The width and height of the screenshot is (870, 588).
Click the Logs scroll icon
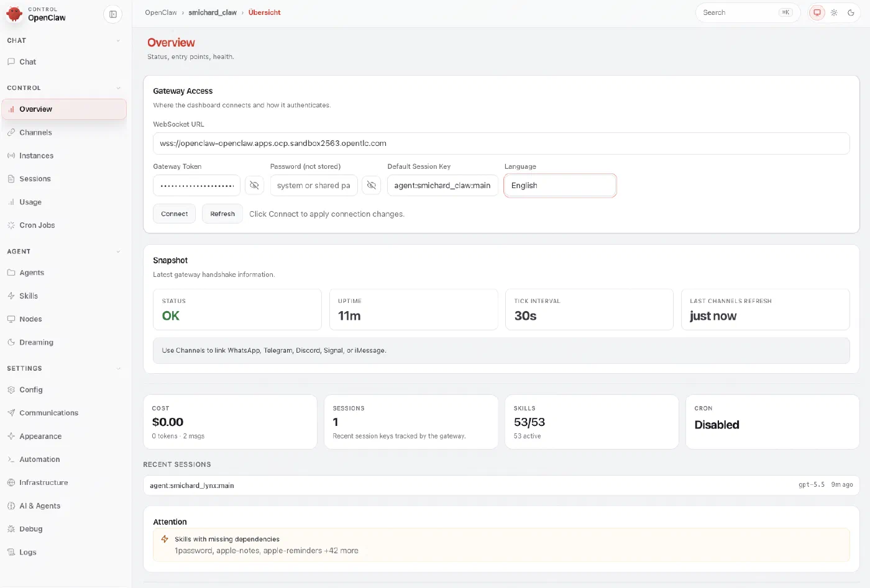pyautogui.click(x=11, y=552)
